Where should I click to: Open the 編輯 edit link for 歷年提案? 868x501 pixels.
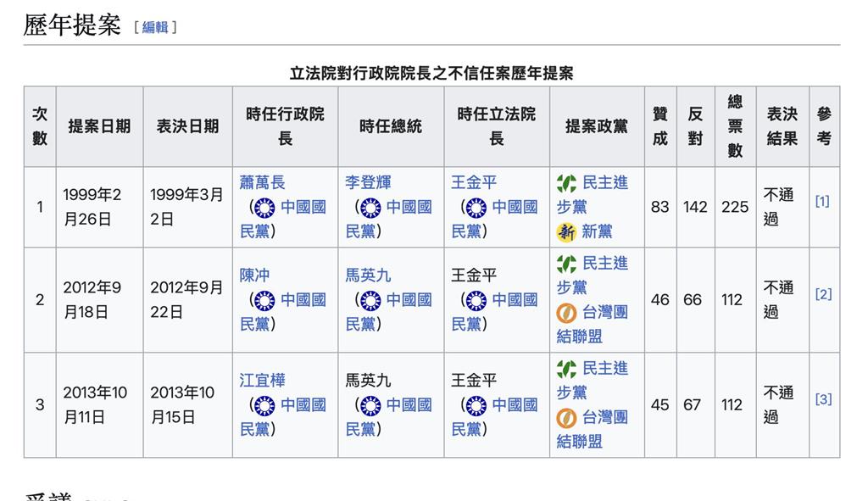pyautogui.click(x=155, y=26)
